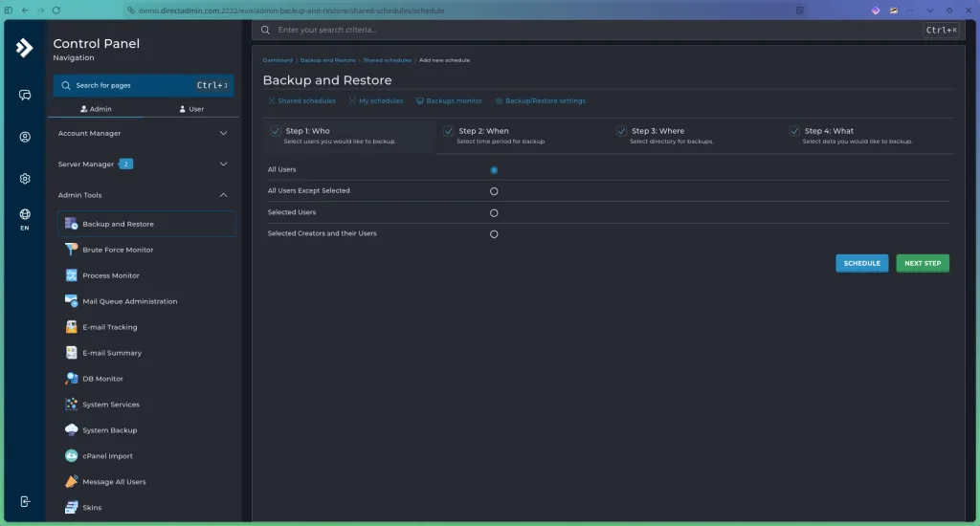Click the browser sidebar toggle icon
Screen dimensions: 980x526
(8, 10)
